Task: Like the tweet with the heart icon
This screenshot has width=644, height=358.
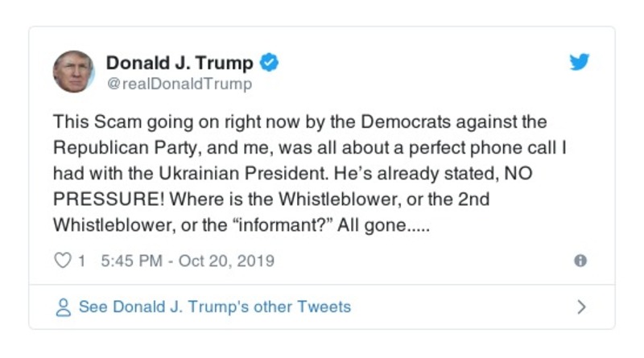Action: click(62, 261)
